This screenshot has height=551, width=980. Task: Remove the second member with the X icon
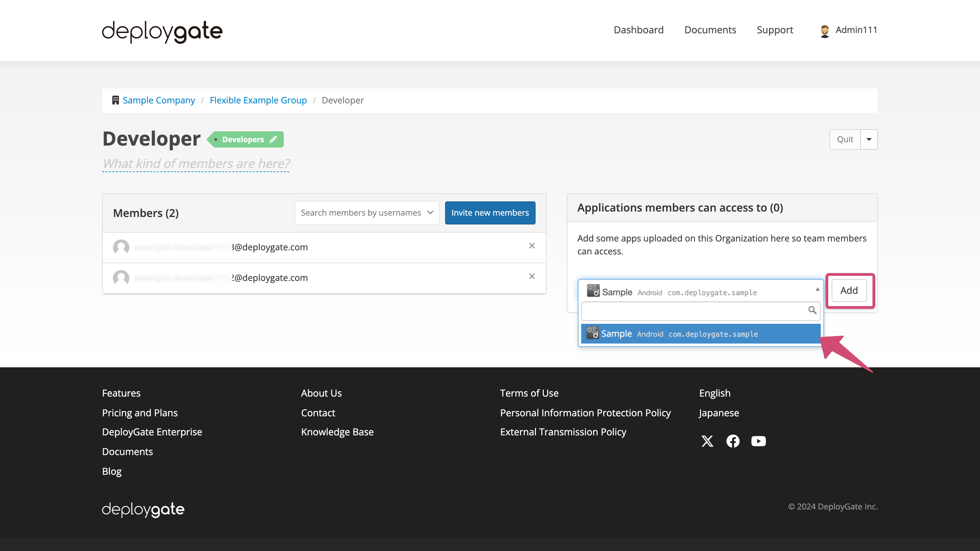click(x=532, y=277)
